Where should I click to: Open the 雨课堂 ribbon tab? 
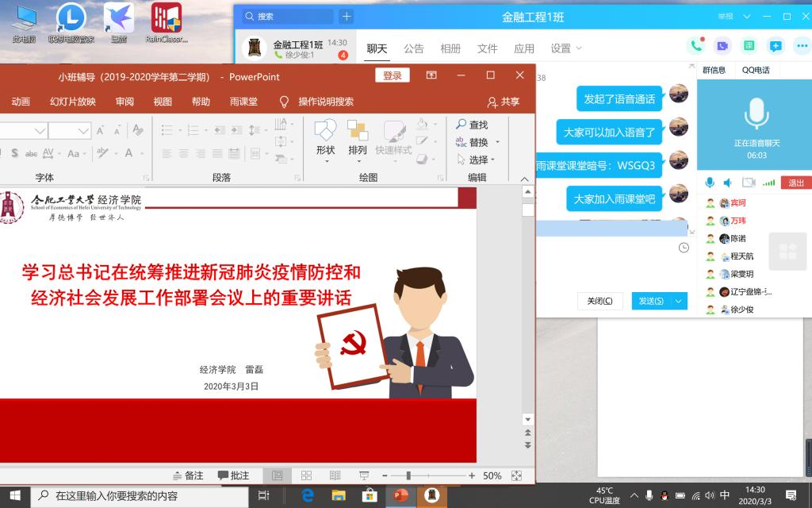tap(243, 102)
